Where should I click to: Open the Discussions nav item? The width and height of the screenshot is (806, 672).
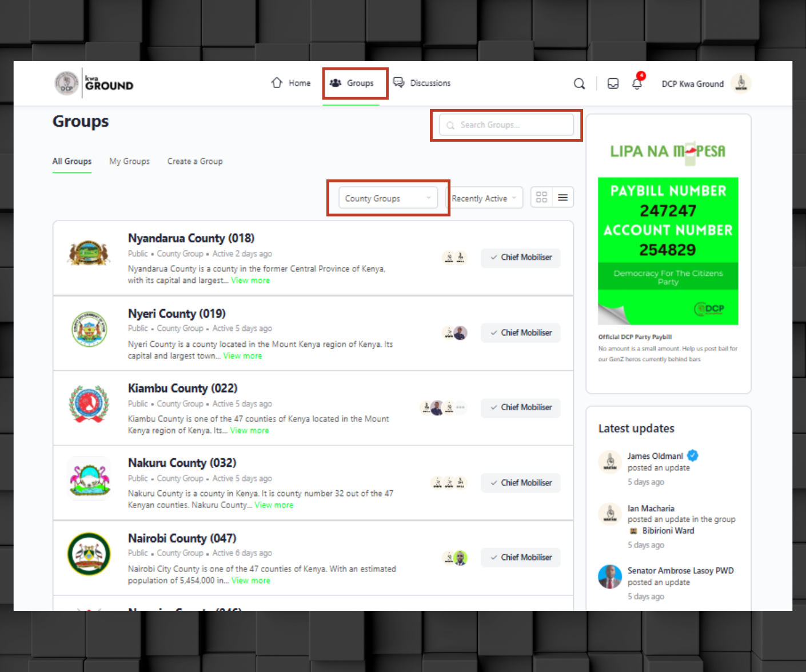coord(422,83)
